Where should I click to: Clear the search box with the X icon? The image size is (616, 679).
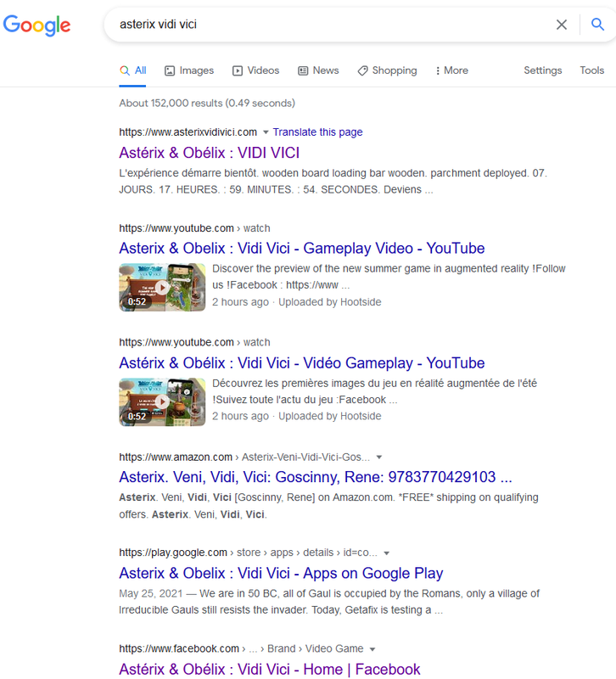(562, 25)
